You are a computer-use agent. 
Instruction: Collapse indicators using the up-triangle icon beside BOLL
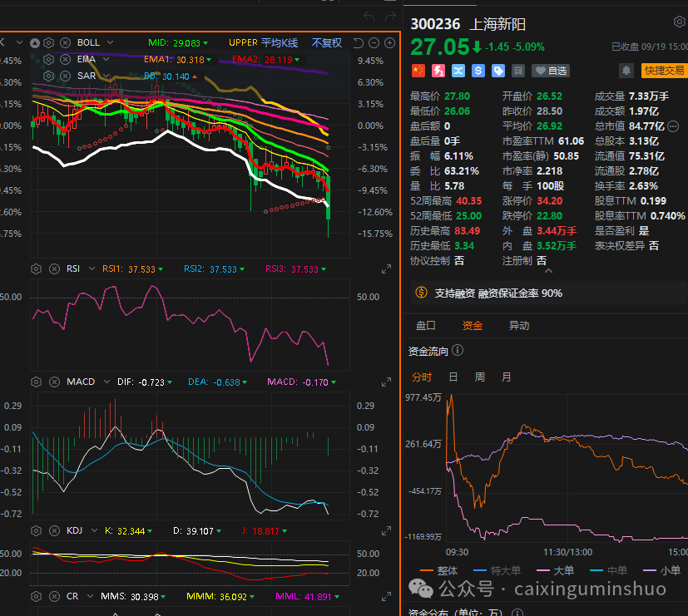pyautogui.click(x=35, y=42)
